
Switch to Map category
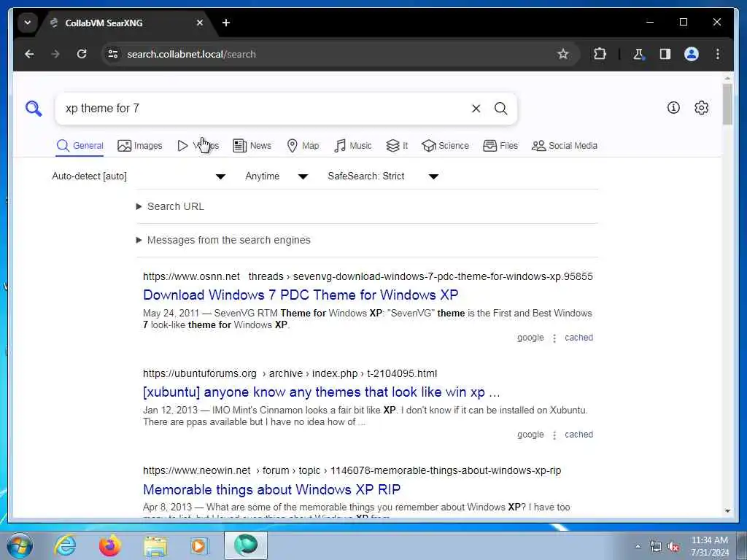coord(303,146)
